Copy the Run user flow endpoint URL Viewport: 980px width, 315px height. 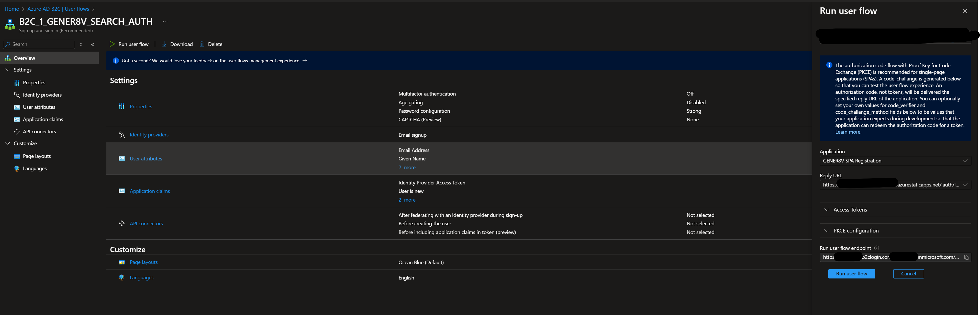click(x=966, y=257)
